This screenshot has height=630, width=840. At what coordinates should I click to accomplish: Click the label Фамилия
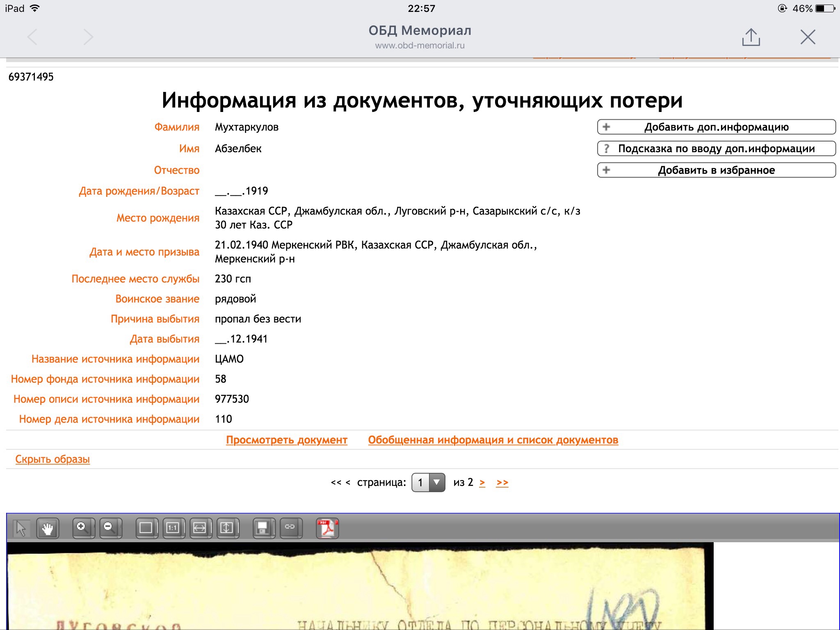click(x=177, y=127)
